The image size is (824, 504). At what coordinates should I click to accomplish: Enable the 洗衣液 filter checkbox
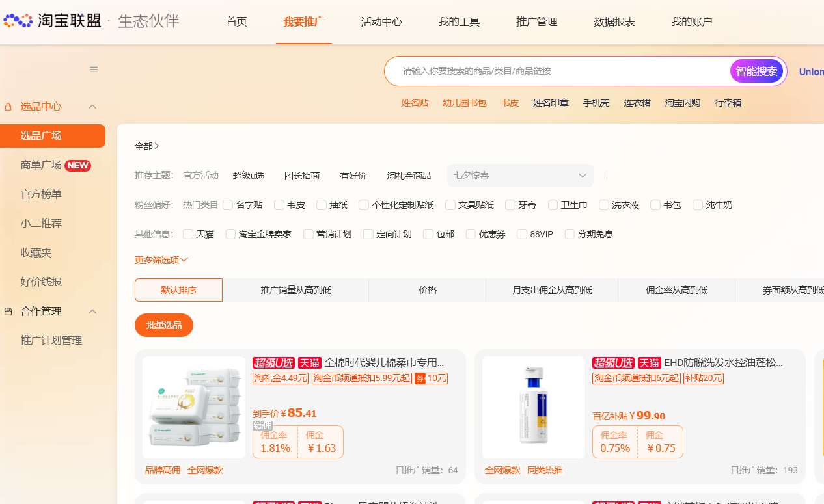(x=604, y=205)
